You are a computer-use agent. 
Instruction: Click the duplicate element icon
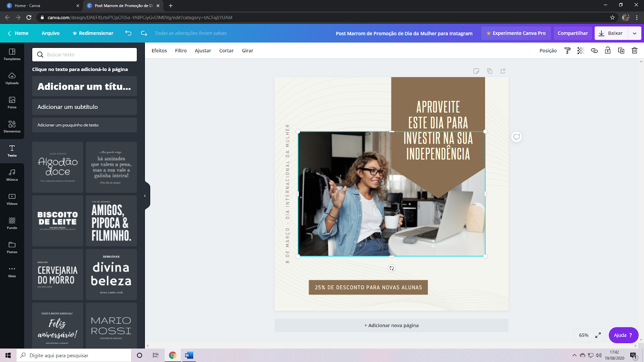point(621,51)
